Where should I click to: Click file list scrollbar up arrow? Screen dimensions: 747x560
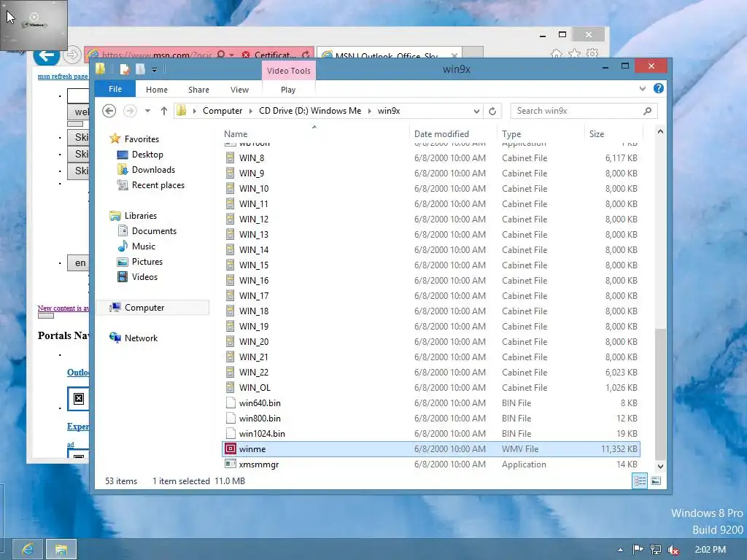[660, 131]
